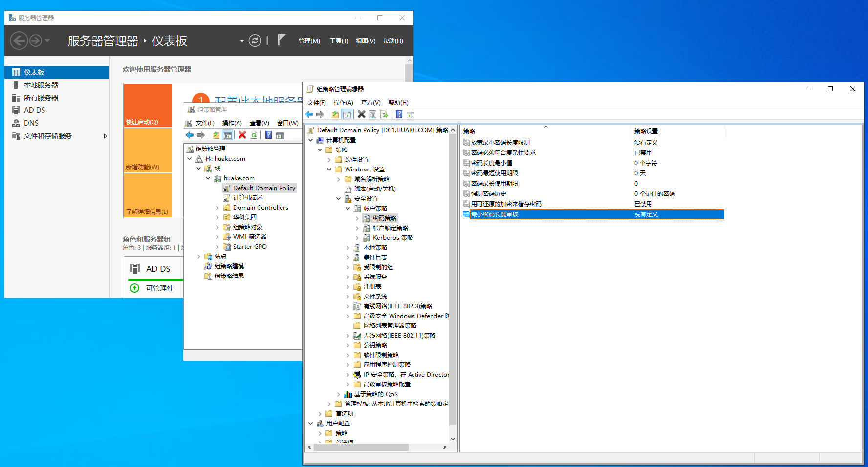The width and height of the screenshot is (868, 467).
Task: Select the 密码策略 tree node
Action: click(x=385, y=218)
